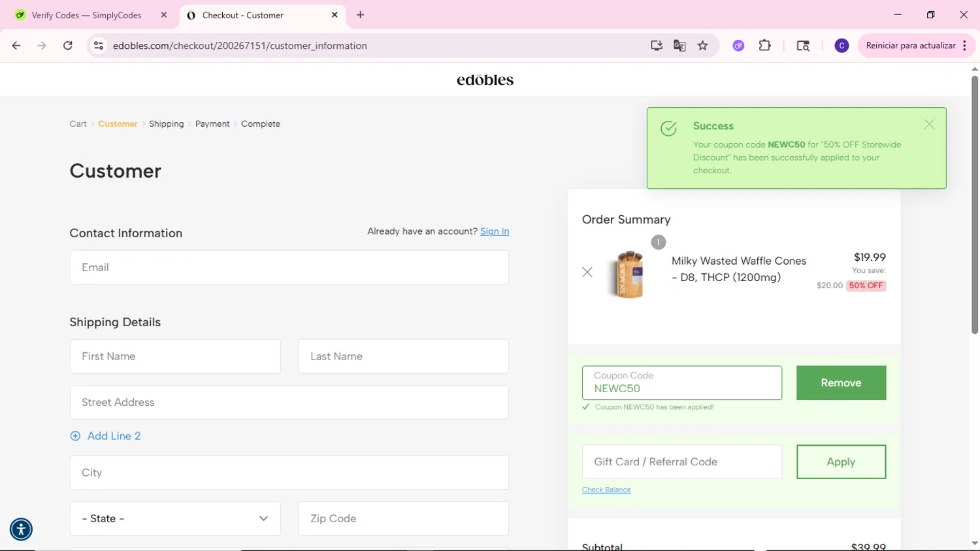Click the purple extension icon in toolbar

[x=739, y=46]
